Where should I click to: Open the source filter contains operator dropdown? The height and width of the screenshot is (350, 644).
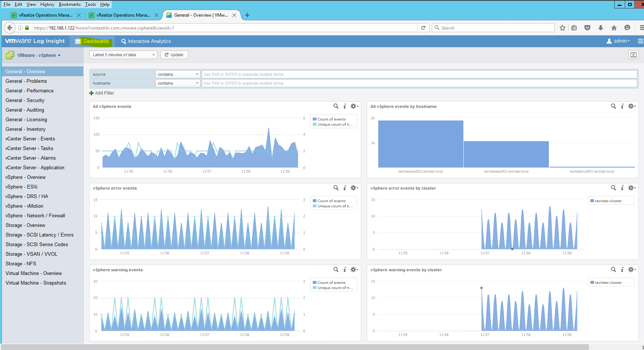coord(178,74)
